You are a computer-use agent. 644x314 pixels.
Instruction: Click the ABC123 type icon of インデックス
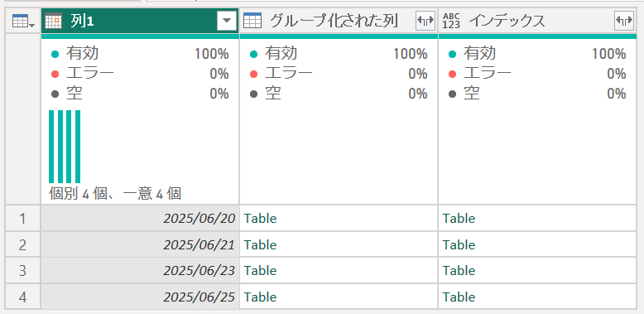pyautogui.click(x=451, y=21)
